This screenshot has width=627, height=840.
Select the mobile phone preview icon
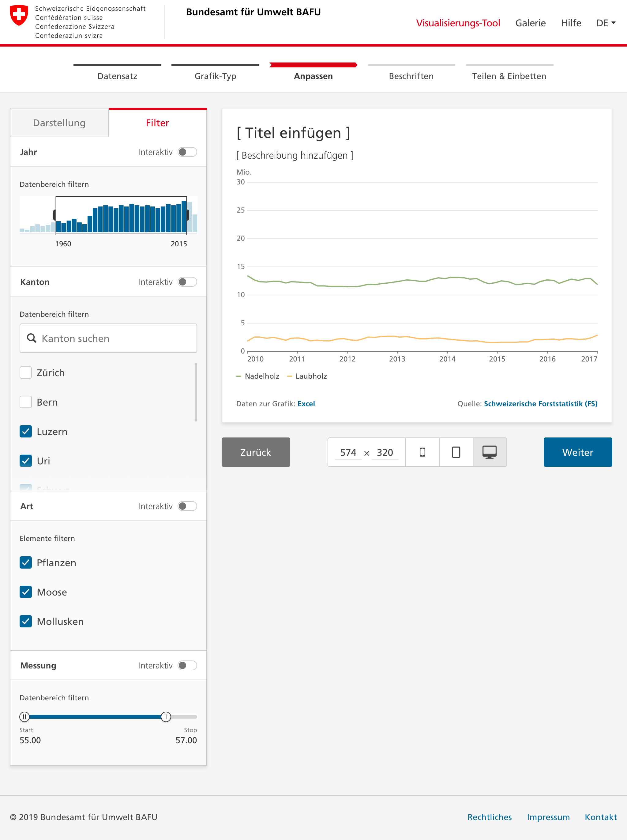422,452
